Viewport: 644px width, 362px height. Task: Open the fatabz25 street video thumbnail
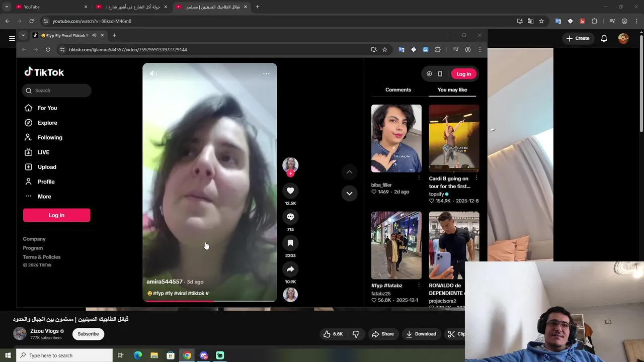pos(396,245)
